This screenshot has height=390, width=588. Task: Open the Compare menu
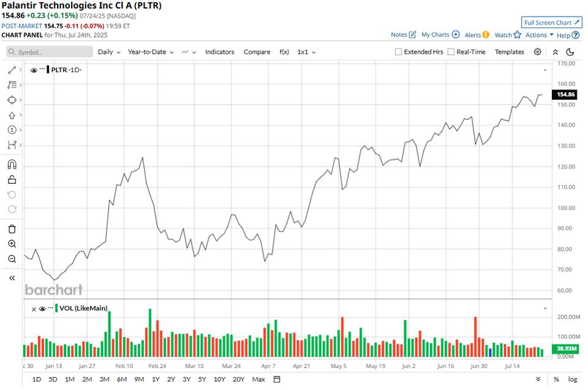(x=257, y=52)
